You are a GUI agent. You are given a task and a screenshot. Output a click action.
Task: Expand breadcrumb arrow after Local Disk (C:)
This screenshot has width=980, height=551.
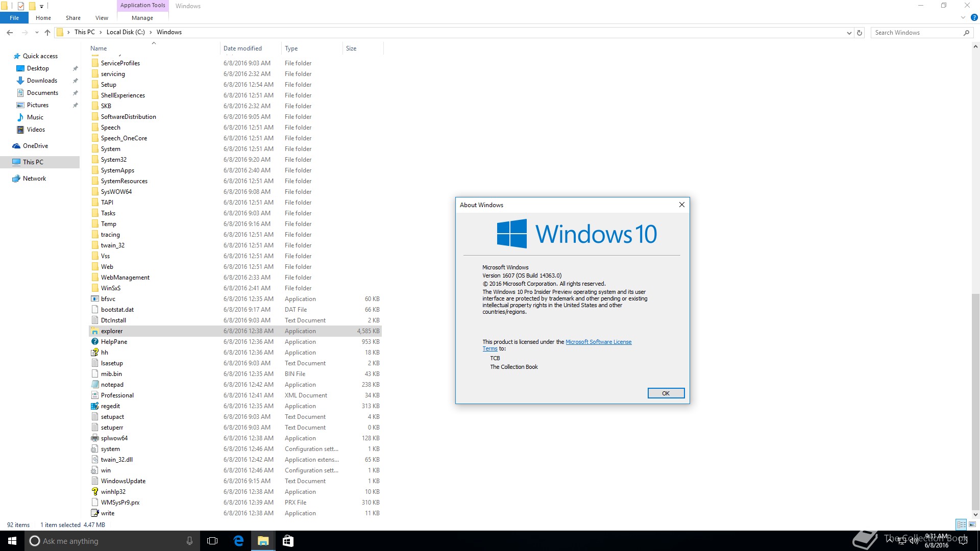[x=151, y=32]
